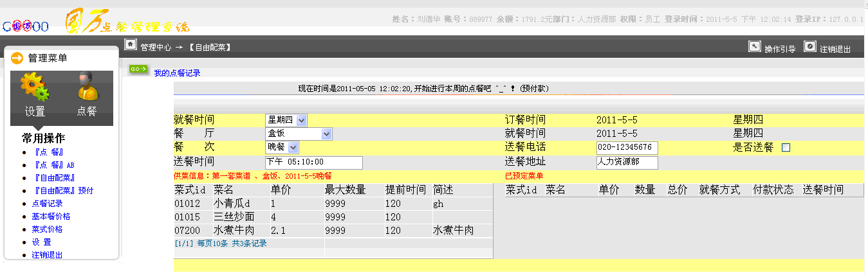Click the green GO arrow icon
868x275 pixels.
[138, 69]
